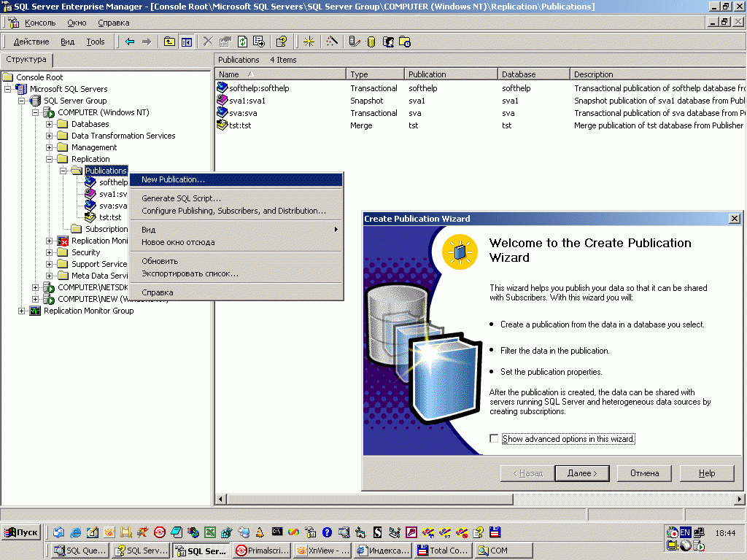Screen dimensions: 747x560
Task: Sort list by Name column header
Action: click(281, 74)
